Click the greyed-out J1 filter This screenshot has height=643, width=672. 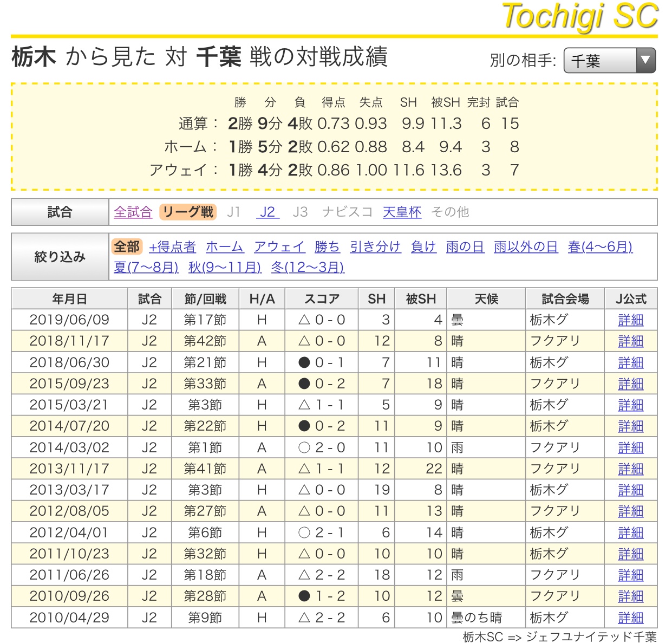click(x=233, y=212)
